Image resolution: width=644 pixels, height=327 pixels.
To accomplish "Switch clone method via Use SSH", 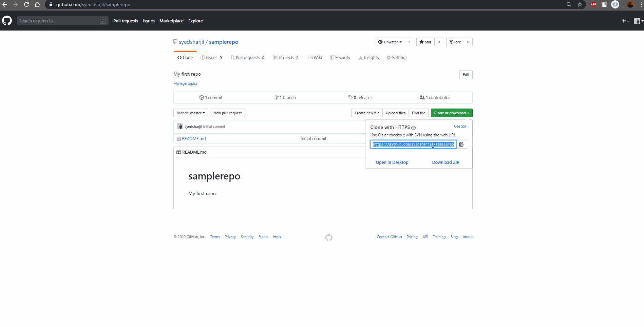I will 460,126.
